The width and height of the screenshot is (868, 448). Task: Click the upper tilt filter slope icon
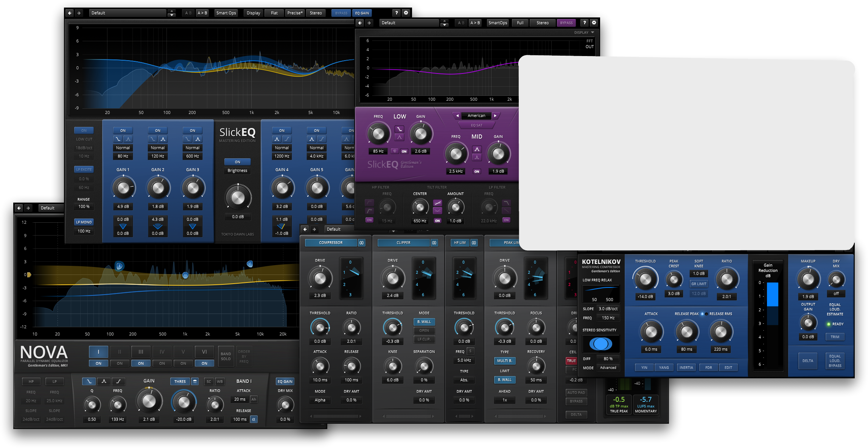point(437,203)
